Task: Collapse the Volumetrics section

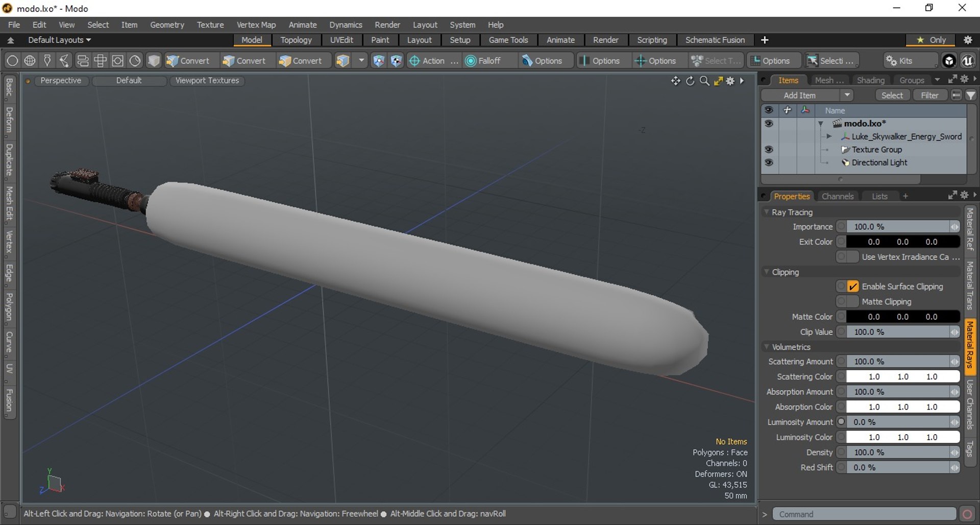Action: (767, 347)
